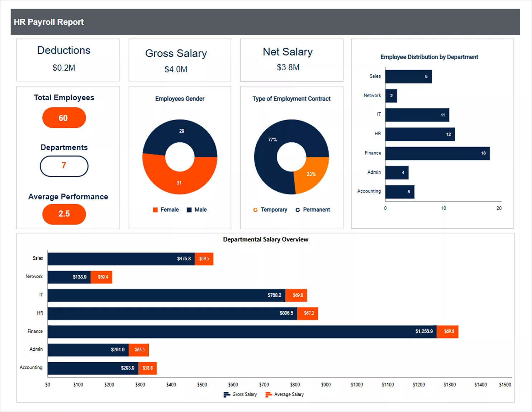Click the Employee Distribution by Department title
Viewport: 532px width, 412px height.
429,57
